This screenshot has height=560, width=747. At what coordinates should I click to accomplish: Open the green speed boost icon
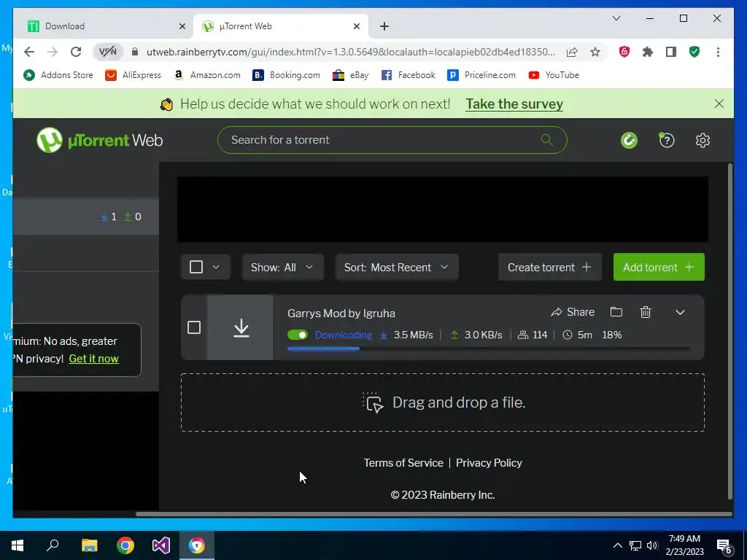point(629,140)
